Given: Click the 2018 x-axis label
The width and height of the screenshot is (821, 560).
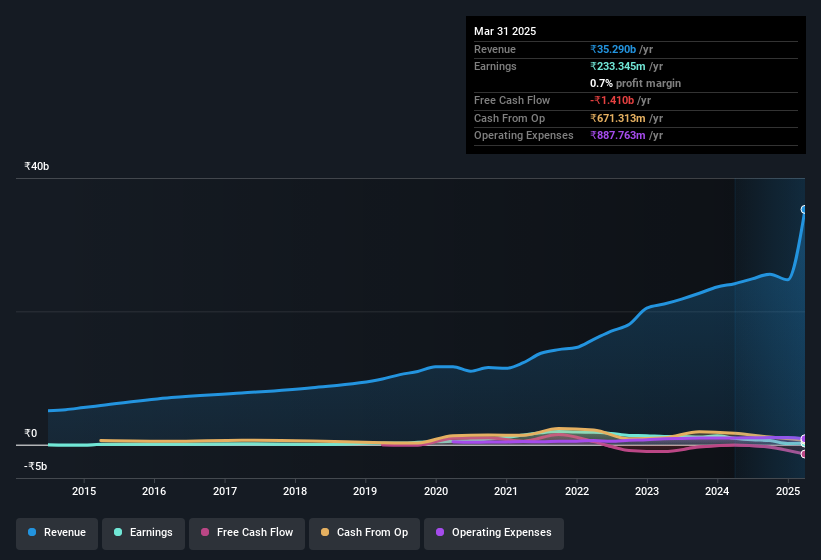Looking at the screenshot, I should coord(295,491).
